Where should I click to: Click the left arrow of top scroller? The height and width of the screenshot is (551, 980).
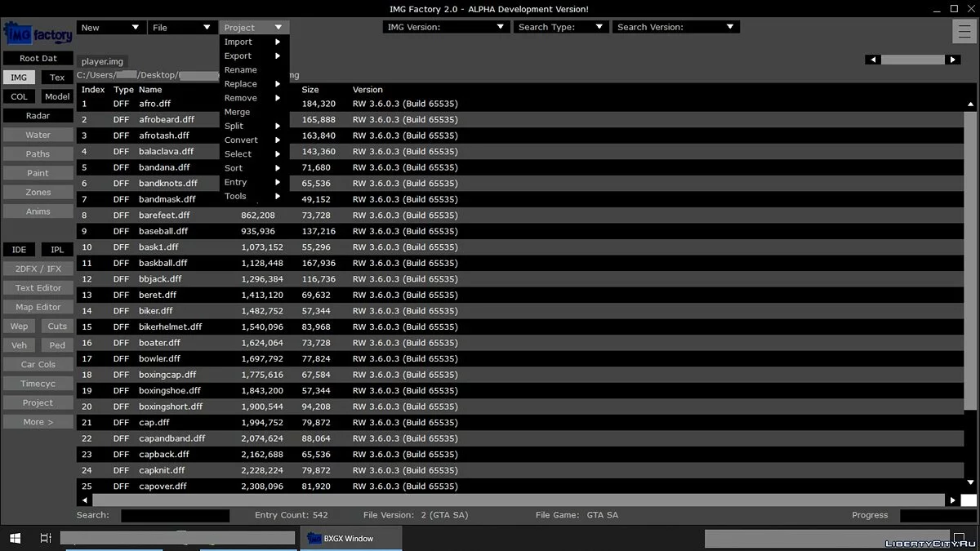click(x=873, y=60)
